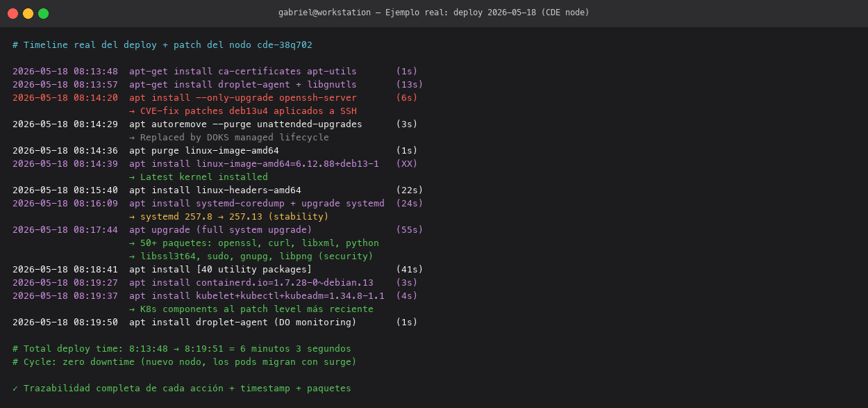Click the duration '(13s)'
This screenshot has width=868, height=408.
[410, 85]
